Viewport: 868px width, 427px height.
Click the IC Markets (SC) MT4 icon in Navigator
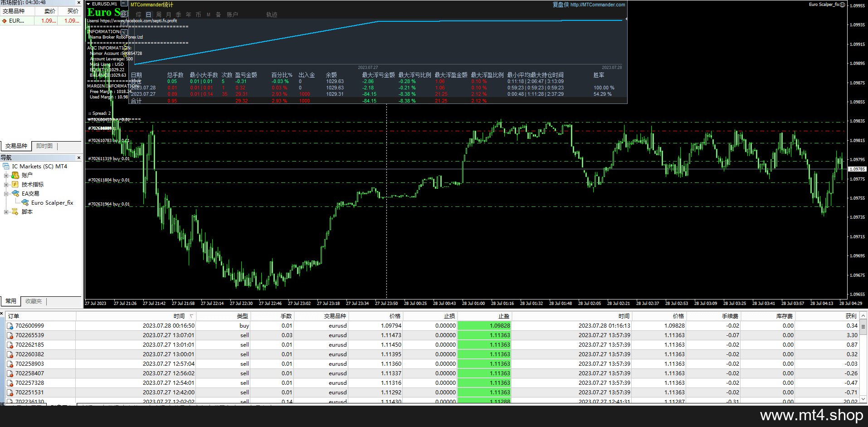[x=6, y=167]
